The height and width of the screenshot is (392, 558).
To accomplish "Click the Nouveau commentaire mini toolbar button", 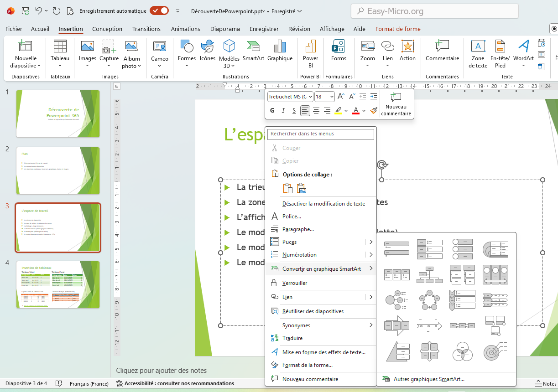I will (396, 104).
